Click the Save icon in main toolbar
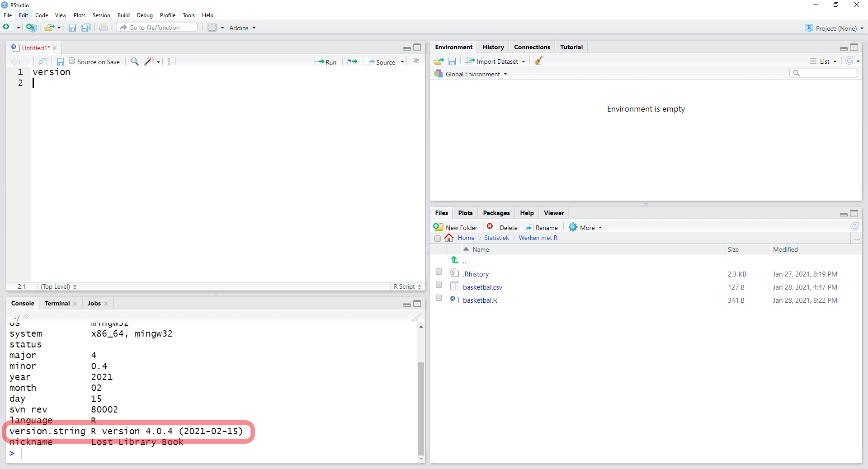 72,28
